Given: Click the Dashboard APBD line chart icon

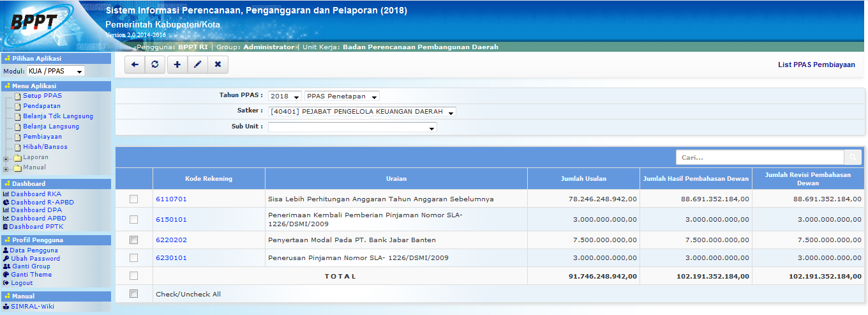Looking at the screenshot, I should click(6, 219).
